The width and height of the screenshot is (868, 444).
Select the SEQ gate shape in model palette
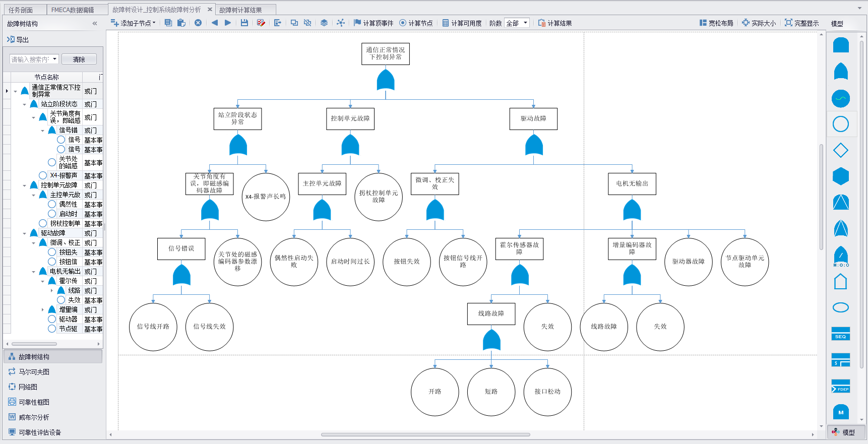tap(840, 334)
